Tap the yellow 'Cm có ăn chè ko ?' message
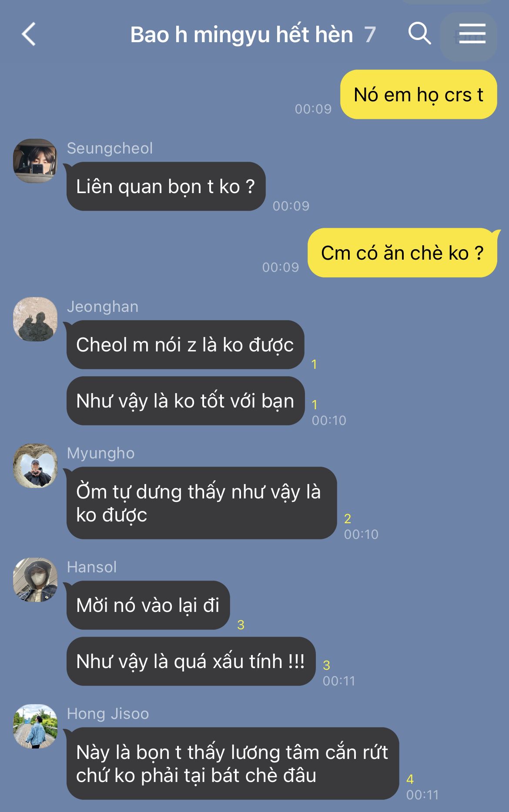 [402, 253]
